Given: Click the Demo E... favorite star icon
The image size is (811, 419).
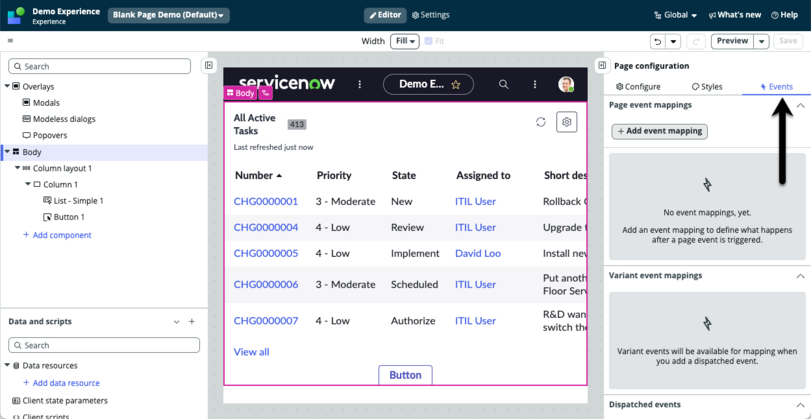Looking at the screenshot, I should coord(456,84).
